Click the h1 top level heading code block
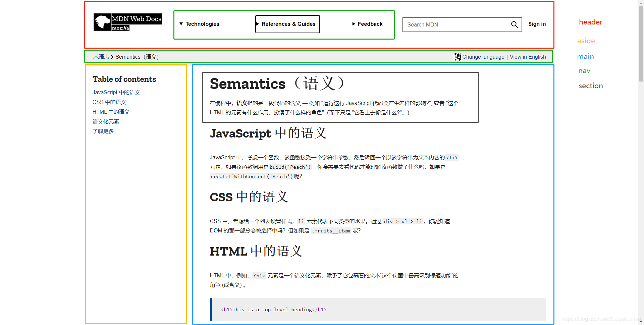The height and width of the screenshot is (325, 644). click(x=378, y=310)
